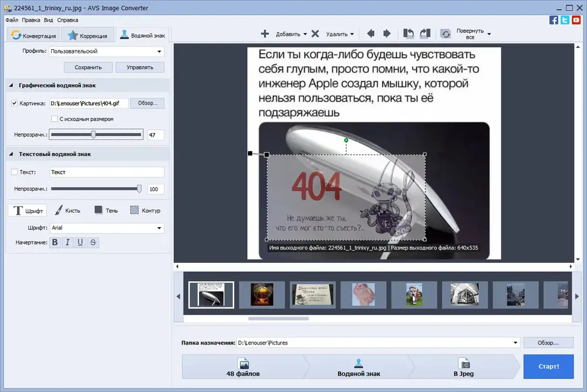
Task: Go to next image with right arrow
Action: (x=387, y=33)
